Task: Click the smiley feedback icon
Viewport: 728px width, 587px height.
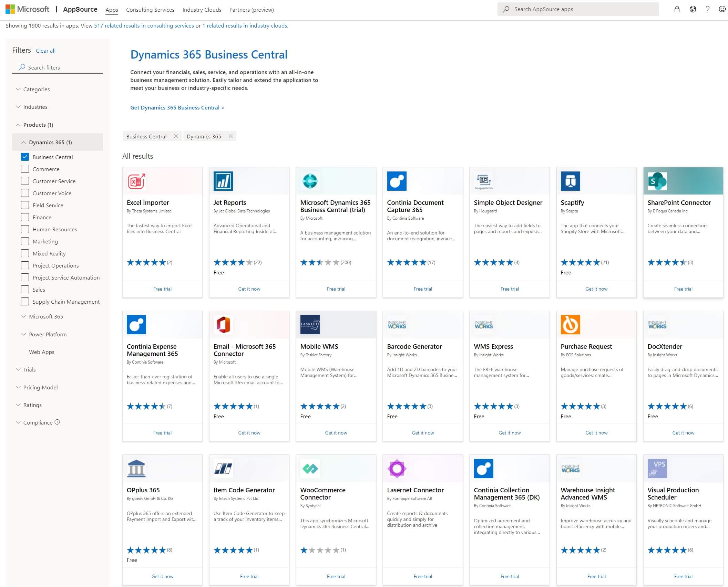Action: pos(722,9)
